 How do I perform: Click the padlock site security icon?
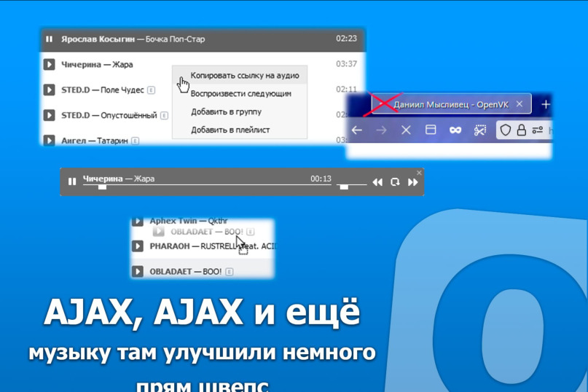coord(521,130)
